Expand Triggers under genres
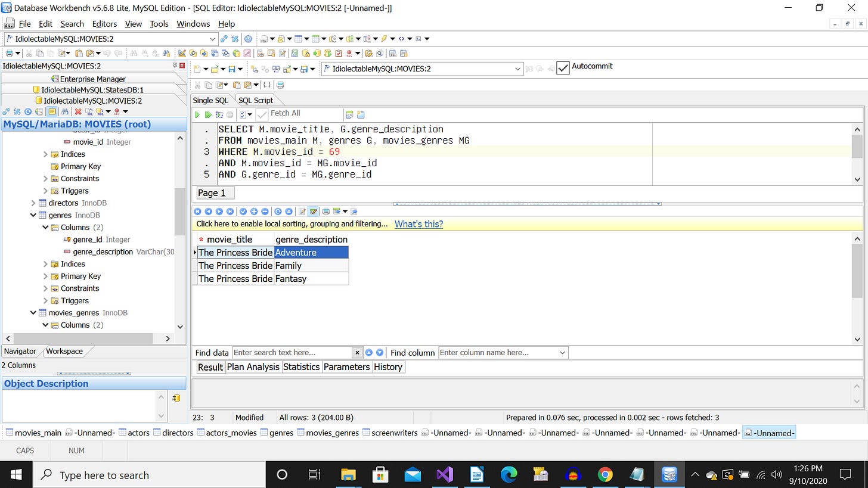Image resolution: width=868 pixels, height=488 pixels. (x=45, y=301)
